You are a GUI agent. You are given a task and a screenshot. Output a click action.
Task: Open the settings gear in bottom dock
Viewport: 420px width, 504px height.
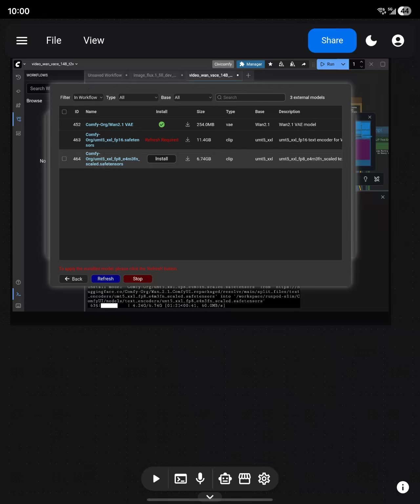[x=264, y=479]
